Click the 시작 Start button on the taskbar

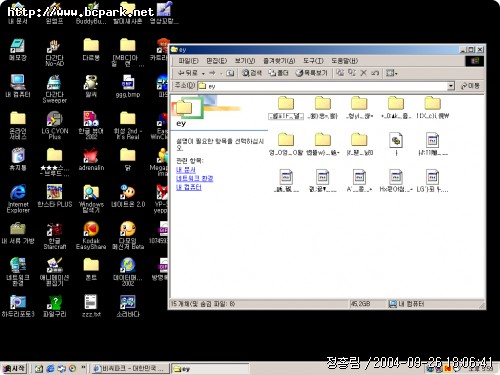14,368
